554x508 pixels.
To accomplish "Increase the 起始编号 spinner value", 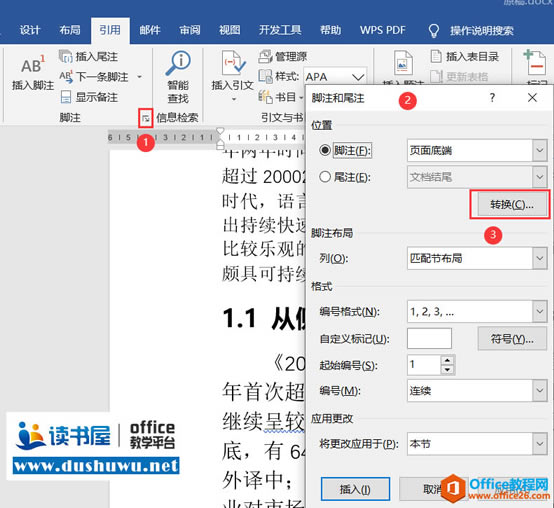I will tap(448, 360).
